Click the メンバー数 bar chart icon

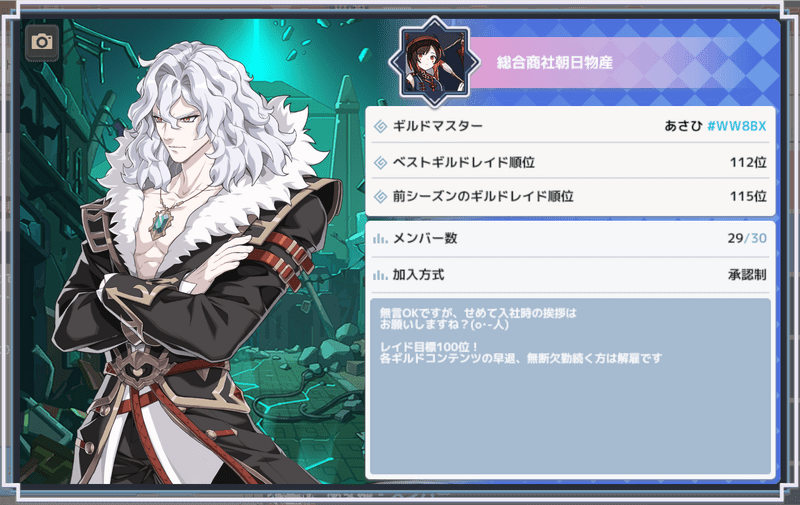click(380, 238)
